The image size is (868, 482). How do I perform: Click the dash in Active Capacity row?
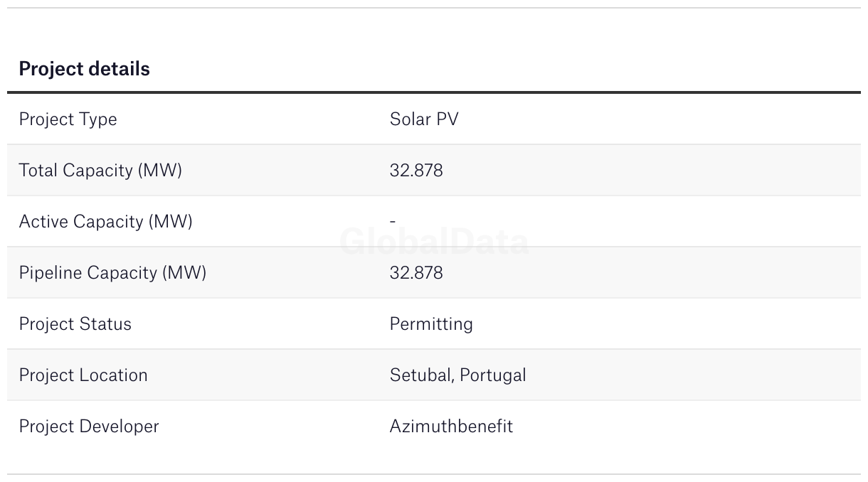click(x=393, y=222)
